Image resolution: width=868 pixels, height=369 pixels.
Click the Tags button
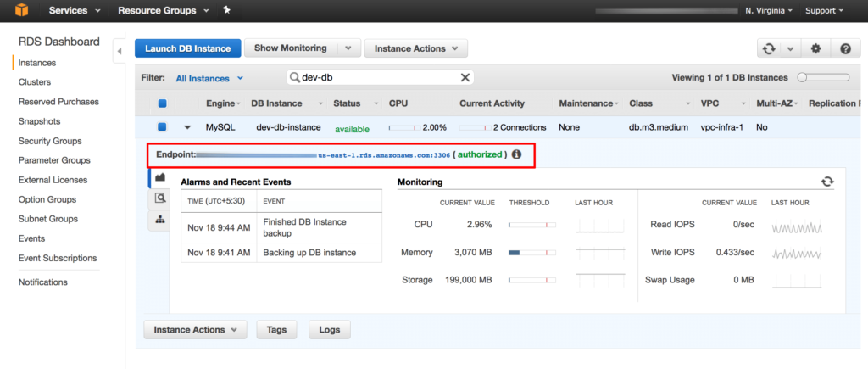tap(276, 330)
